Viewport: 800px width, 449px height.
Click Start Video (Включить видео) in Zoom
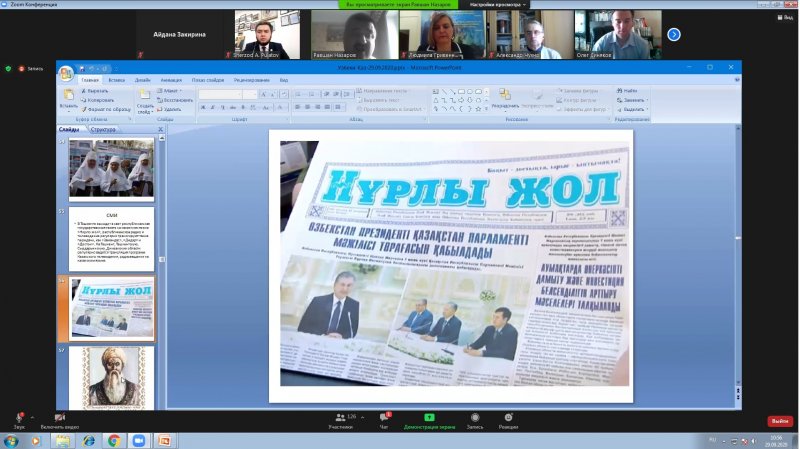(x=60, y=420)
